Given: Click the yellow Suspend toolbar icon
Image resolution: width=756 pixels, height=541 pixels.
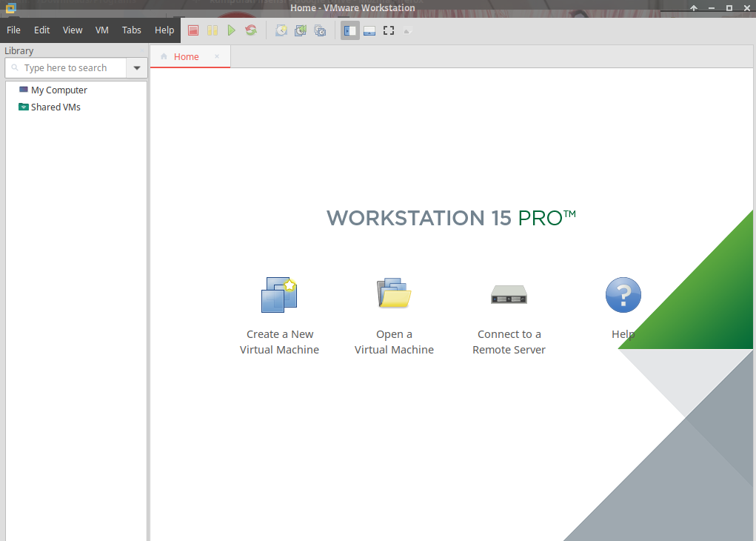Looking at the screenshot, I should pyautogui.click(x=213, y=30).
